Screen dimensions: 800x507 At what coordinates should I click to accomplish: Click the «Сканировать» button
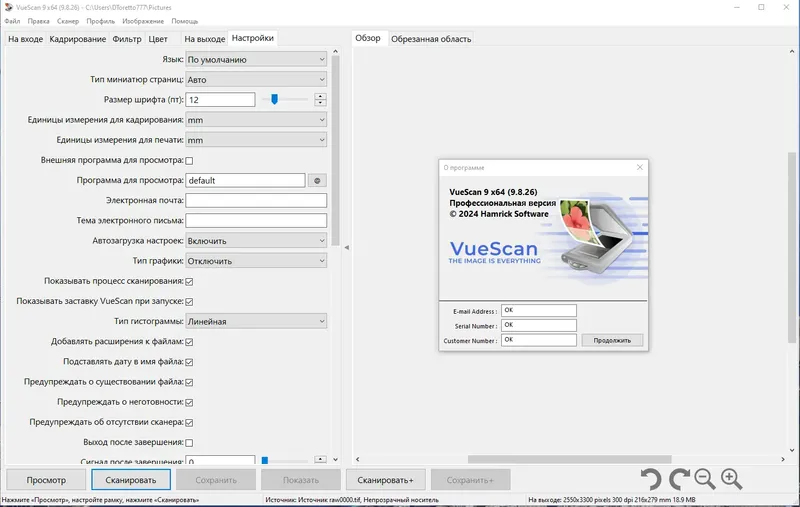pyautogui.click(x=131, y=480)
